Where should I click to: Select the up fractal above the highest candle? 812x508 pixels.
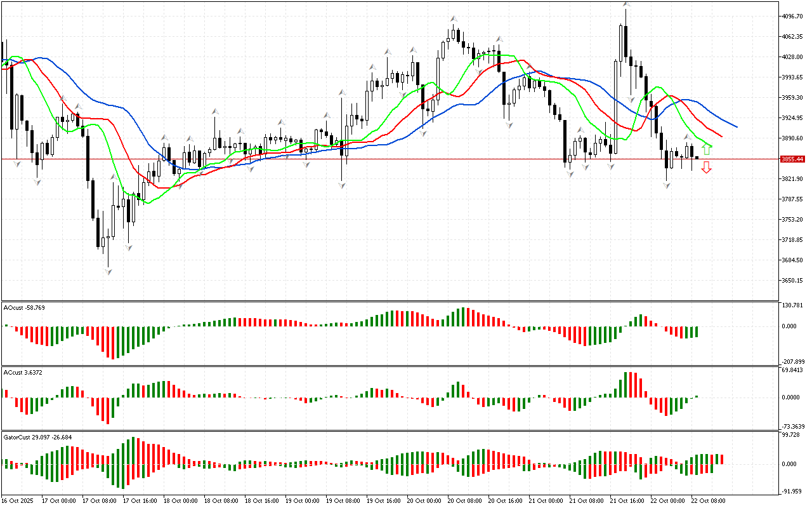point(626,4)
